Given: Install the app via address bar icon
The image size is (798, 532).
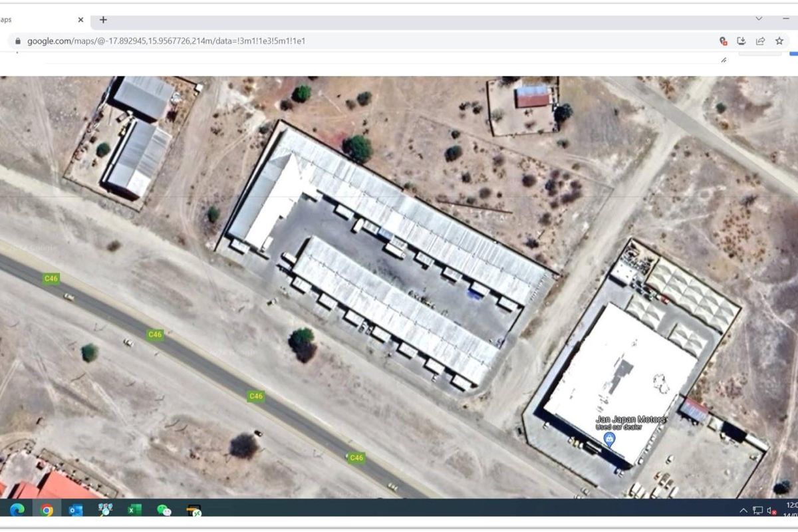Looking at the screenshot, I should pos(741,41).
